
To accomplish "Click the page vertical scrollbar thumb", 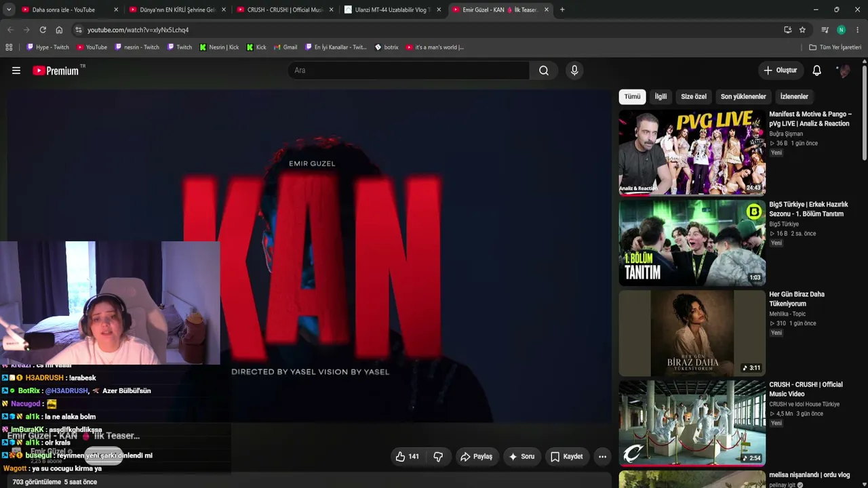I will [x=864, y=113].
